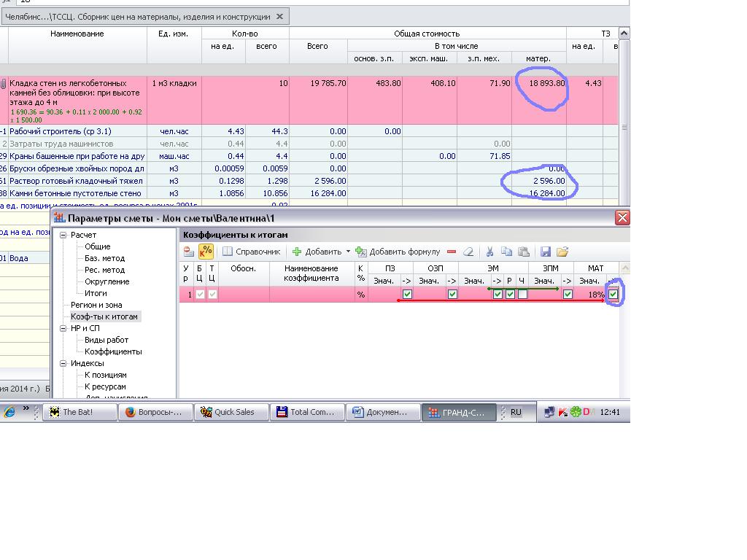Collapse the Расчет tree node
Image resolution: width=747 pixels, height=560 pixels.
63,235
